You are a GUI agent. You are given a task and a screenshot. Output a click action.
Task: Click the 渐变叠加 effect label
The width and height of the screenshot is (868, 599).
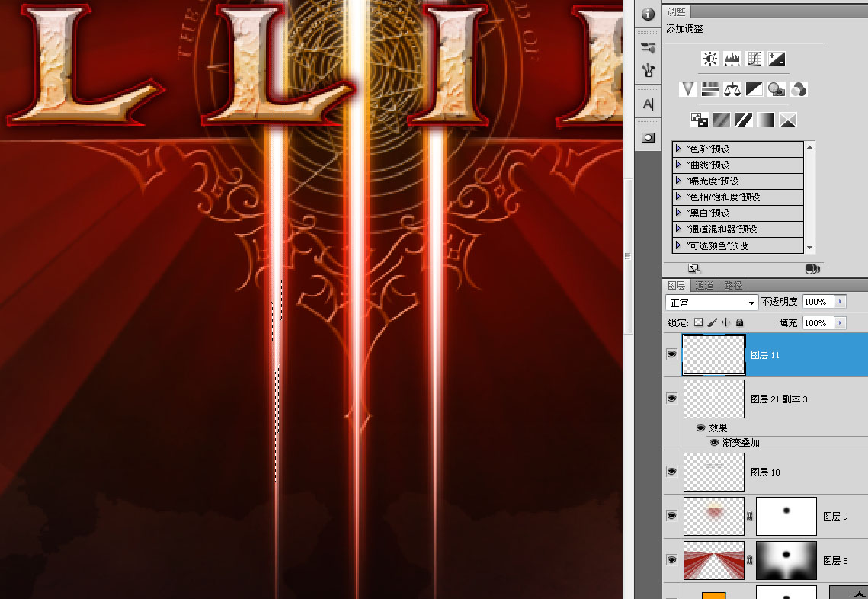pyautogui.click(x=741, y=442)
